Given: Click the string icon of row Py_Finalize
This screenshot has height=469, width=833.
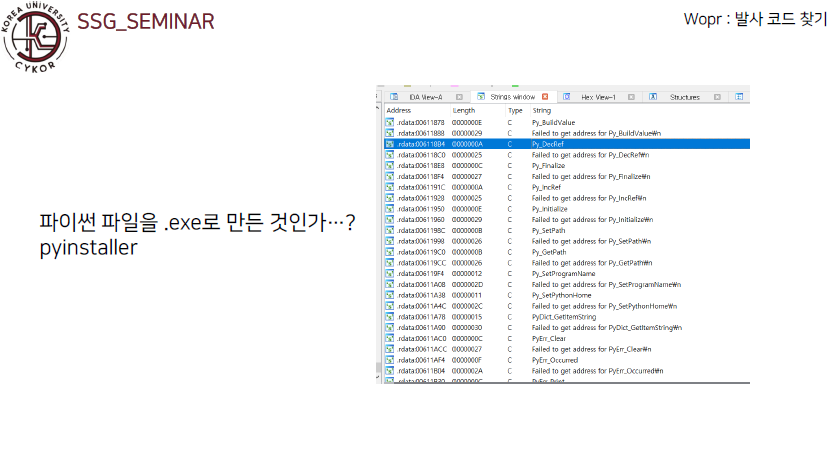Looking at the screenshot, I should click(390, 166).
